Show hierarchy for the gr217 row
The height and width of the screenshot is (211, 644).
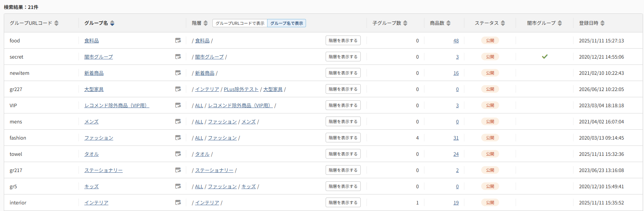click(x=343, y=170)
